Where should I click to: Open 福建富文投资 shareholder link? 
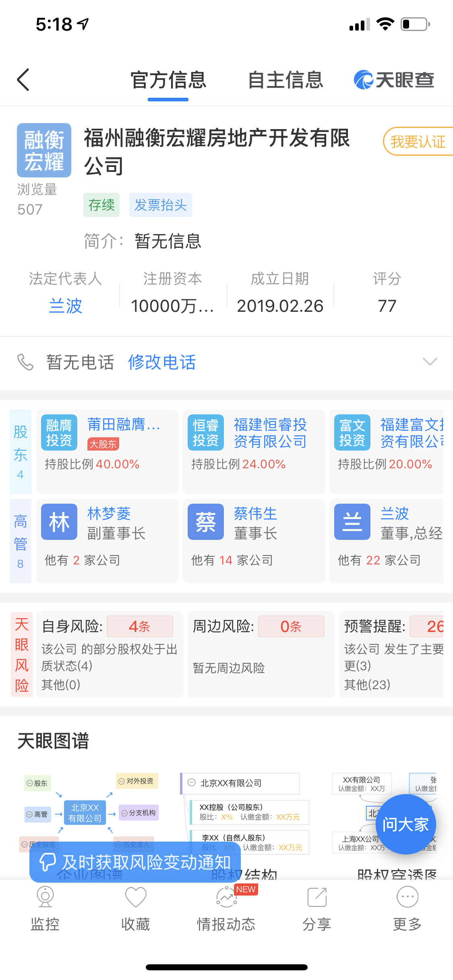(x=412, y=433)
